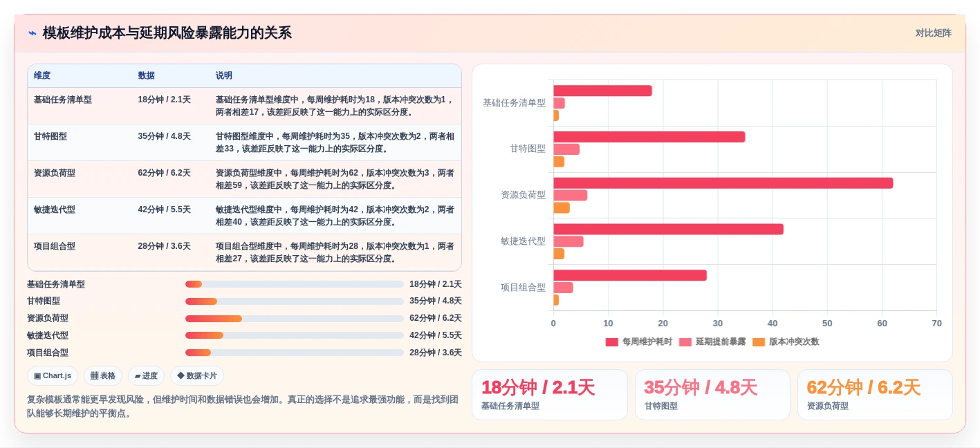The height and width of the screenshot is (448, 980).
Task: Click the footer paragraph starting 复杂模板通常
Action: click(243, 407)
